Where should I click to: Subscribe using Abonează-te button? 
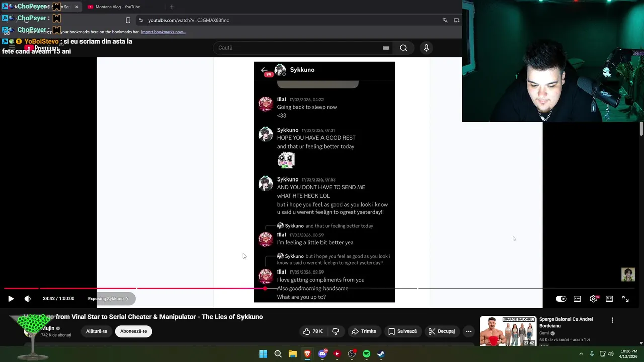click(x=133, y=331)
